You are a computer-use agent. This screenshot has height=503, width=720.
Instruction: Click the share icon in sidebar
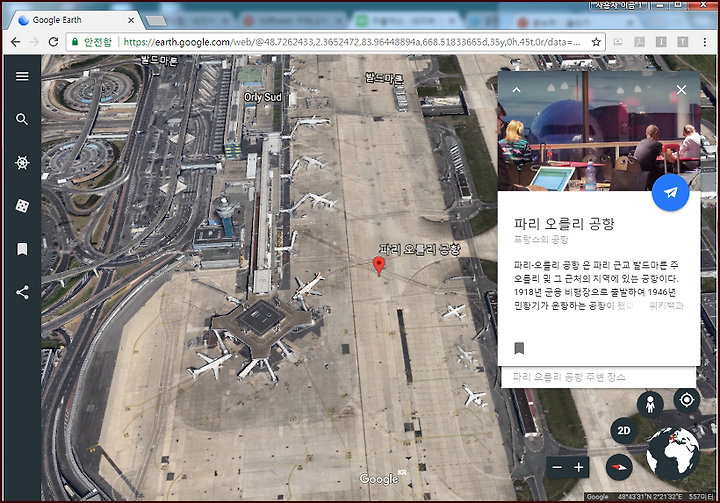pos(22,293)
